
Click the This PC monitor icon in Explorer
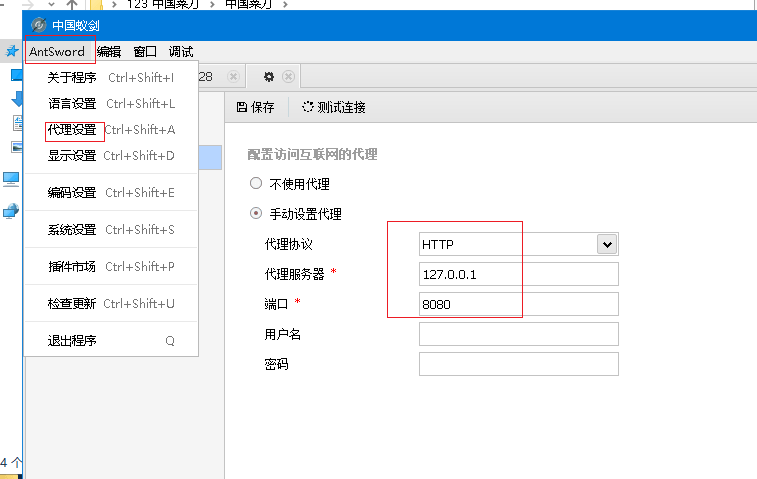pyautogui.click(x=11, y=179)
